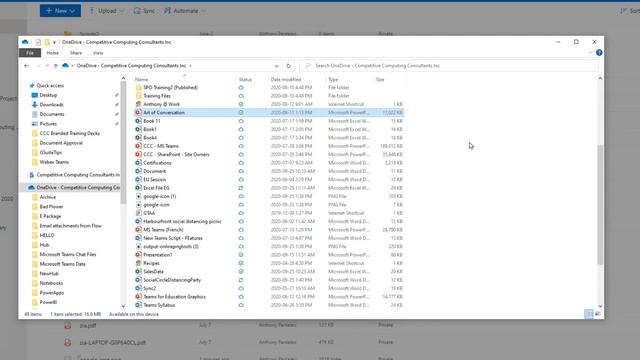Select SalesData Excel file icon
Viewport: 640px width, 360px height.
tap(138, 271)
